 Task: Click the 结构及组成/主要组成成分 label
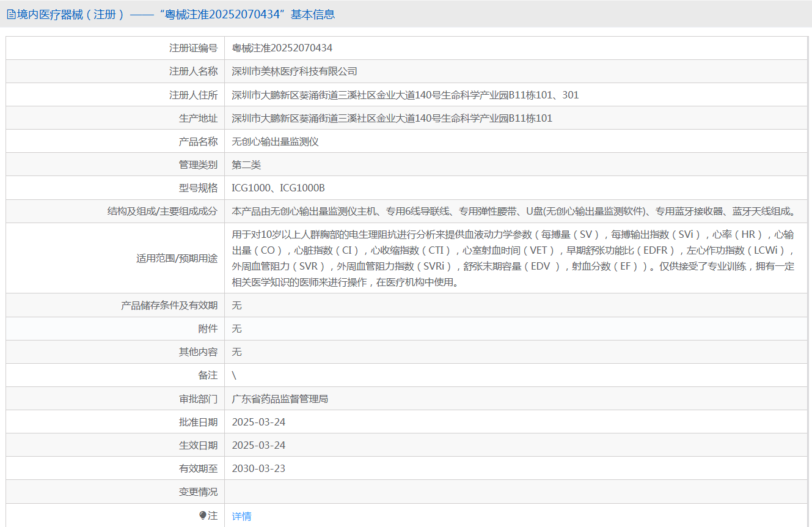point(162,211)
